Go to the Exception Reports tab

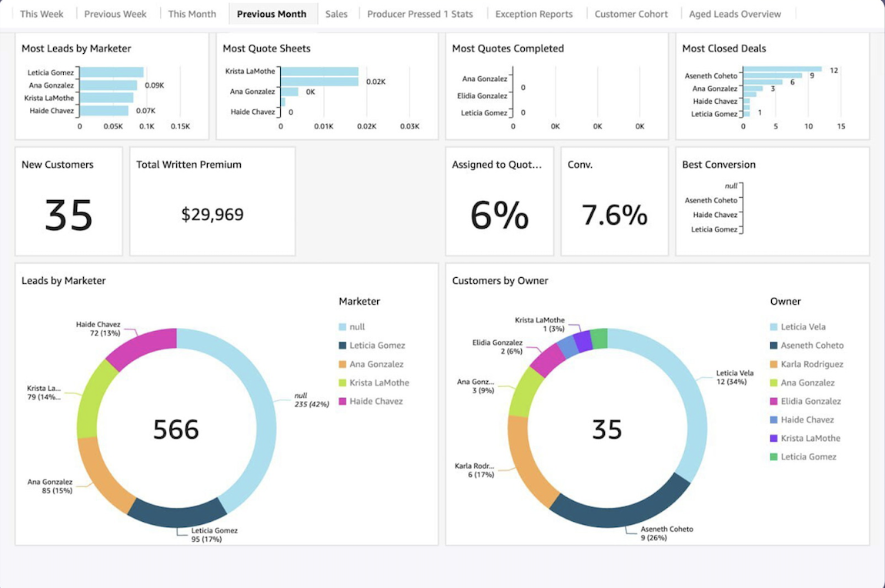(534, 14)
